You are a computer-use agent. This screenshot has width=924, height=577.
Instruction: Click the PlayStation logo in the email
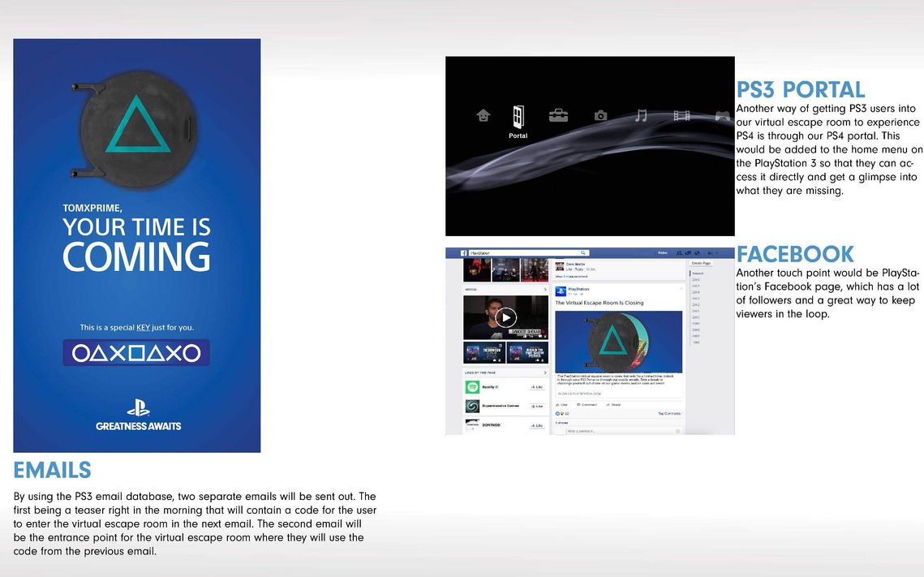138,408
